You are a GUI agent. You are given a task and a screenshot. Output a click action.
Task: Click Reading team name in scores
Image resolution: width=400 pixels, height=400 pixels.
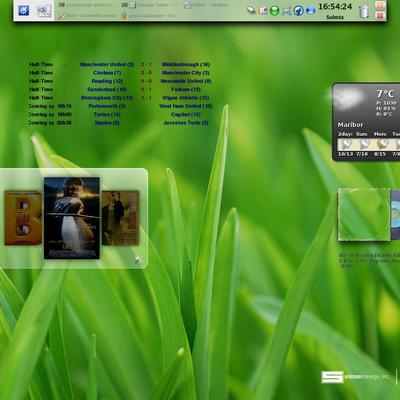point(107,81)
